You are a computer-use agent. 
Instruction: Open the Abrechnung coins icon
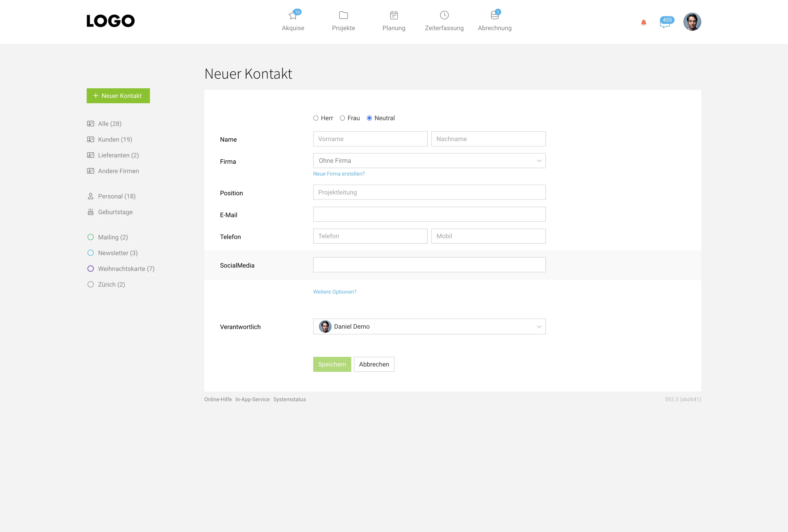click(494, 15)
